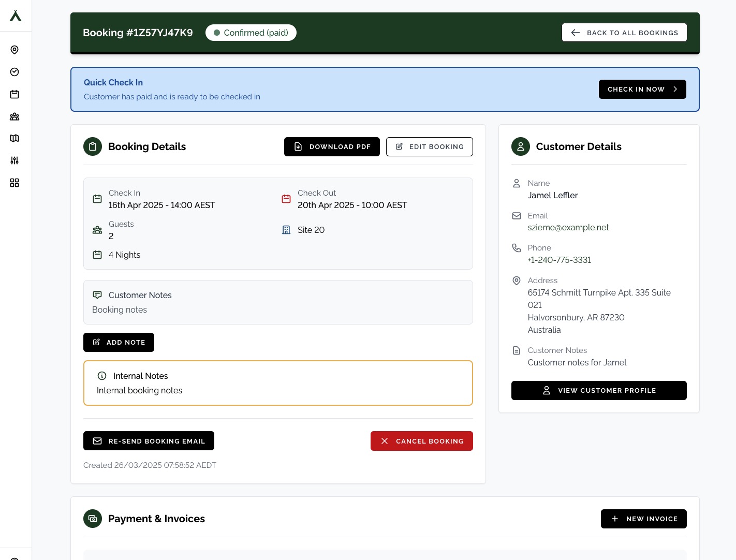Click the szieme@example.net email link
736x560 pixels.
pos(568,227)
